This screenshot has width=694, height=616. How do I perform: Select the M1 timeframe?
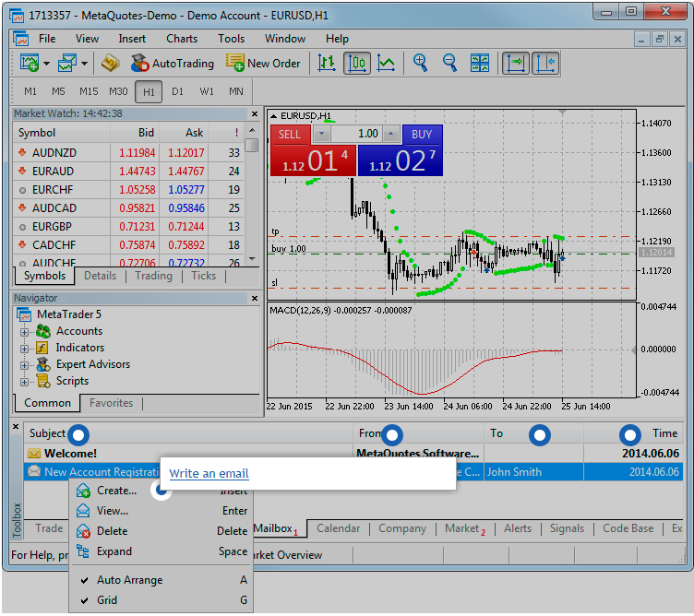pyautogui.click(x=30, y=91)
